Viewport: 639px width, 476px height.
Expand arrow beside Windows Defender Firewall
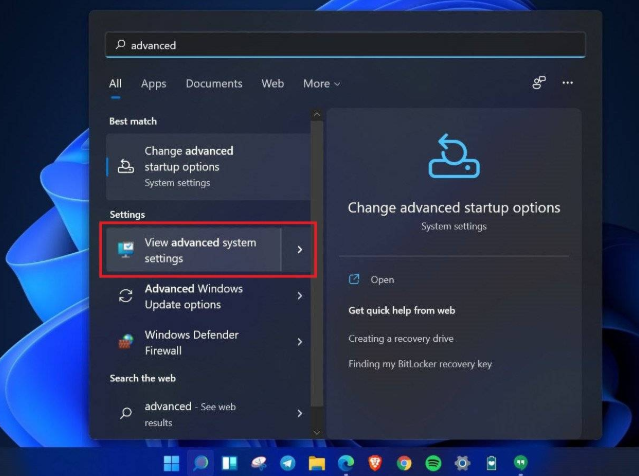299,342
